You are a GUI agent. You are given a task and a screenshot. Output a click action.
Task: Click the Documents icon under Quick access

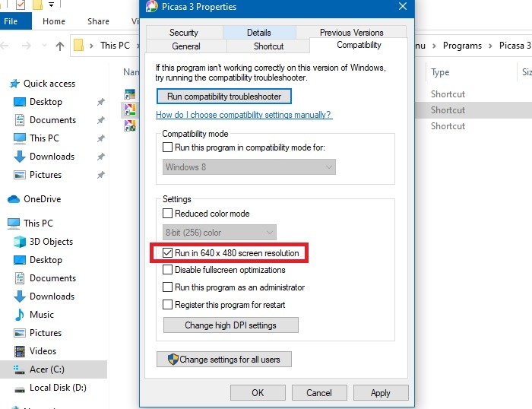[19, 120]
